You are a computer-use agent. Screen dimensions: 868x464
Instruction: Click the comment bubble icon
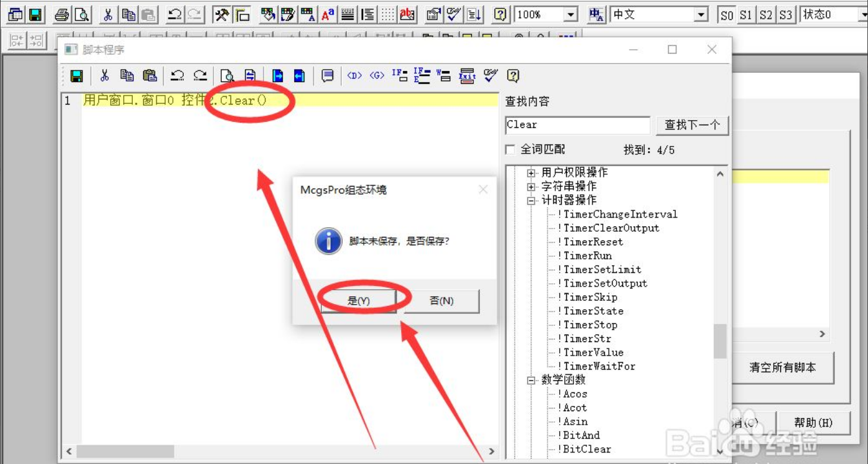coord(328,76)
